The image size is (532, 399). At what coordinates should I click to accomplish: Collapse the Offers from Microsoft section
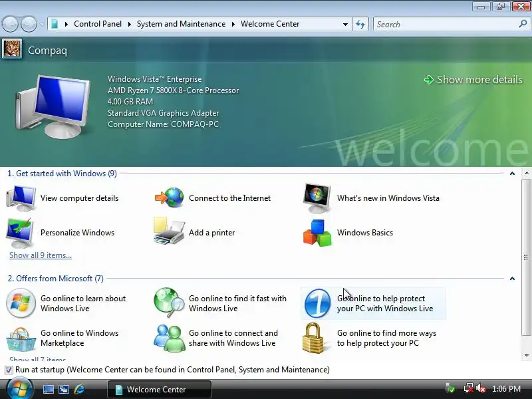[x=512, y=279]
